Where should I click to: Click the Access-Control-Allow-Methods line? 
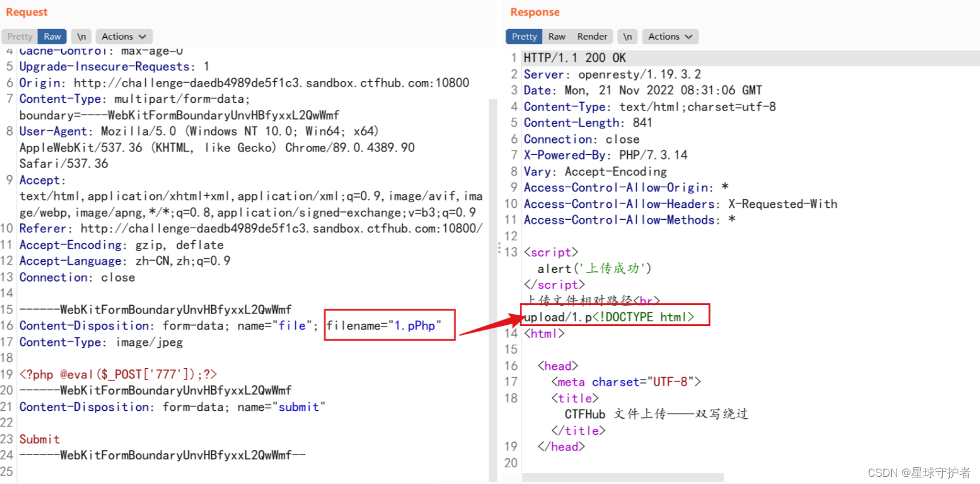click(630, 220)
